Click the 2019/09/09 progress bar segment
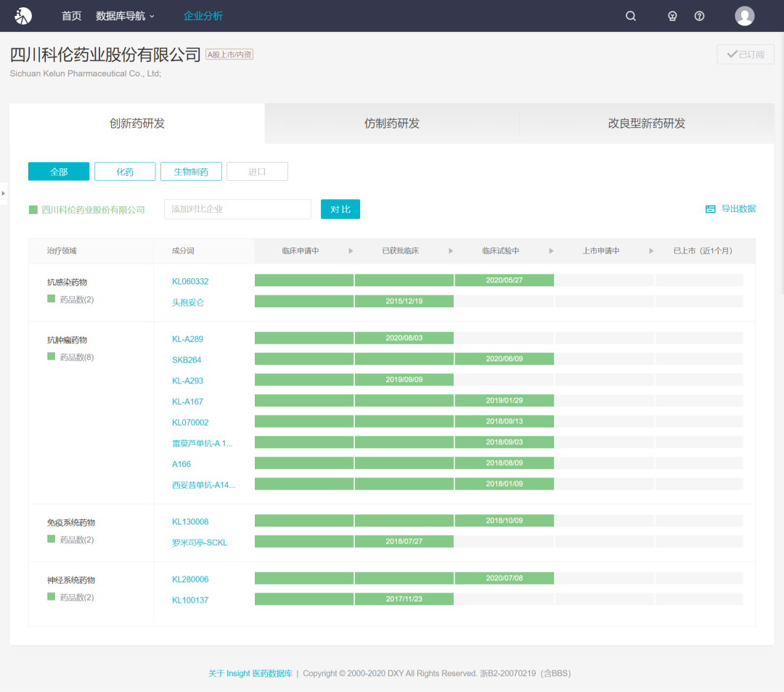Image resolution: width=784 pixels, height=692 pixels. (404, 380)
